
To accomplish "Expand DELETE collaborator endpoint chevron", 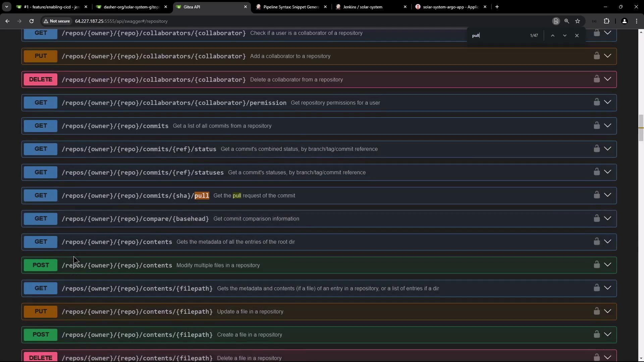I will (x=607, y=79).
